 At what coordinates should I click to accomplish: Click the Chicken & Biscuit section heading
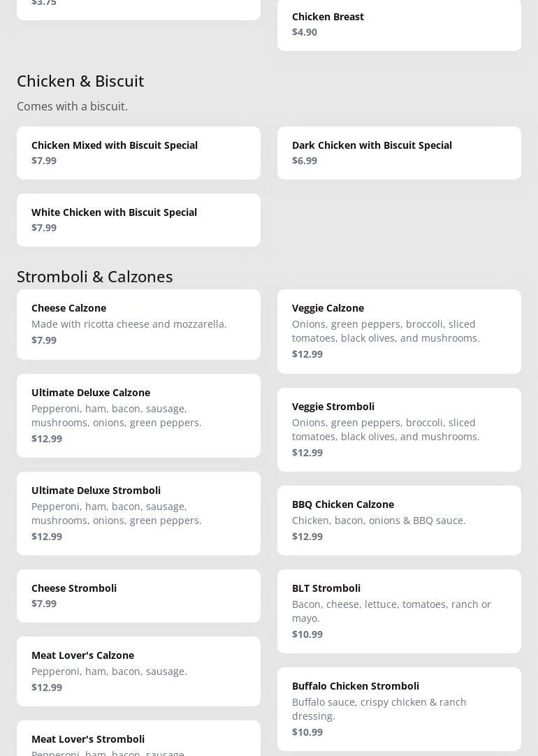[x=80, y=81]
